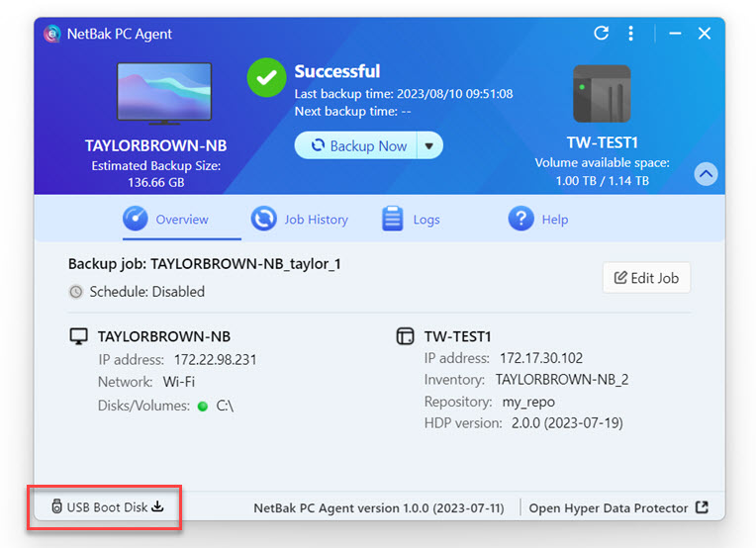Viewport: 756px width, 548px height.
Task: Click the refresh icon in title bar
Action: 601,33
